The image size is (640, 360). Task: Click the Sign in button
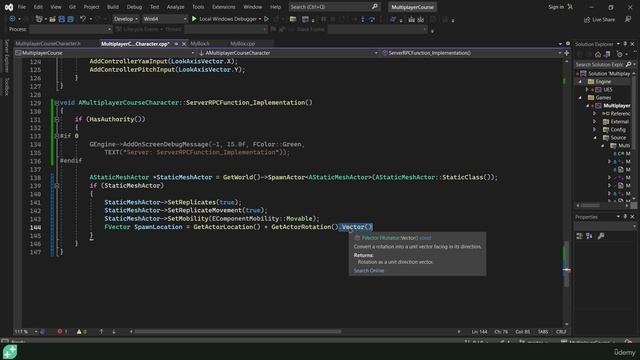(x=556, y=7)
